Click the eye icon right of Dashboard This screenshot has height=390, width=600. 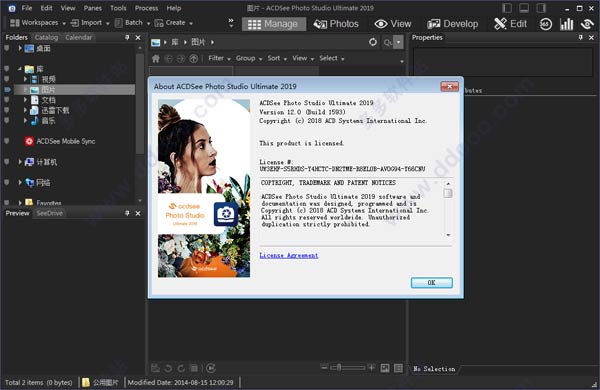[x=587, y=24]
